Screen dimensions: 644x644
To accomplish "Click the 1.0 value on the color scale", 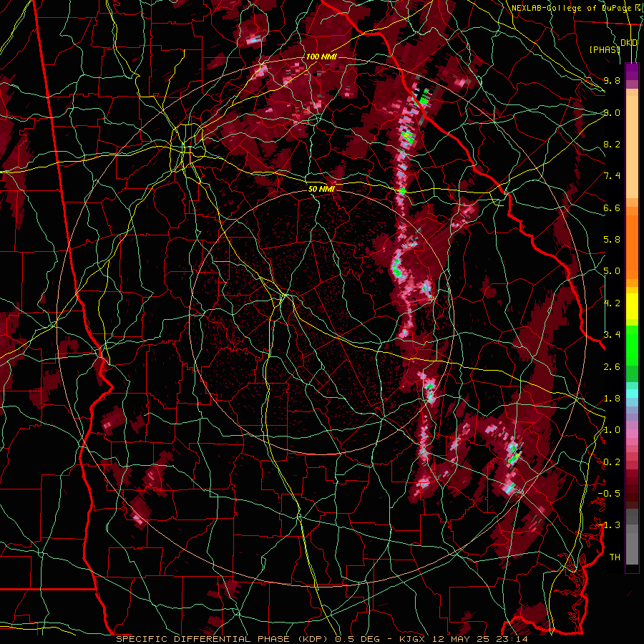I will [x=612, y=430].
